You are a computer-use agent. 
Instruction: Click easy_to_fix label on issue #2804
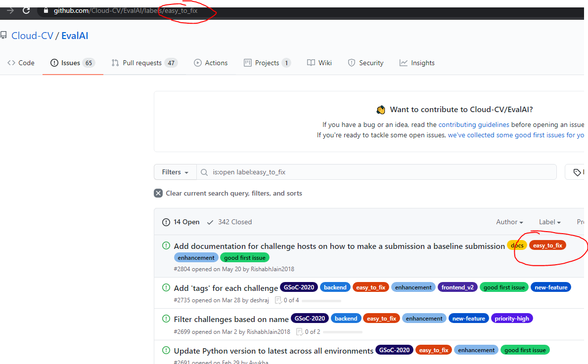(547, 245)
